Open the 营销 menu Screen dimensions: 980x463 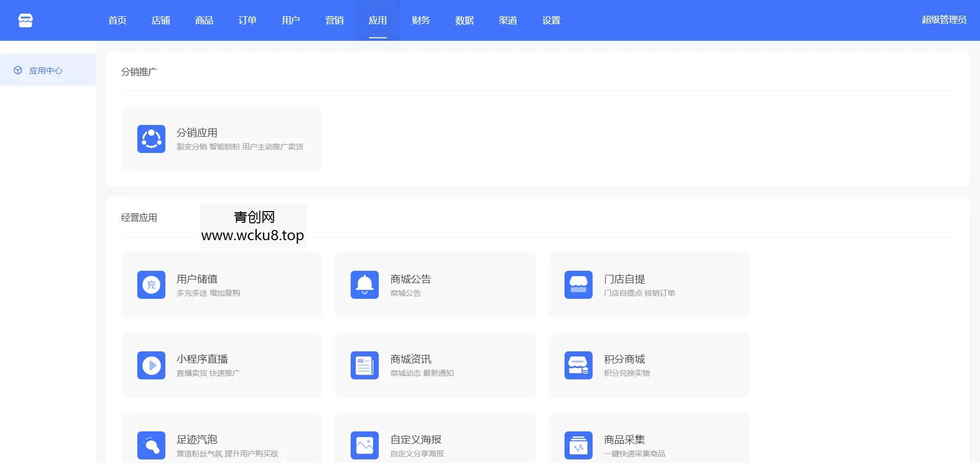[x=334, y=20]
